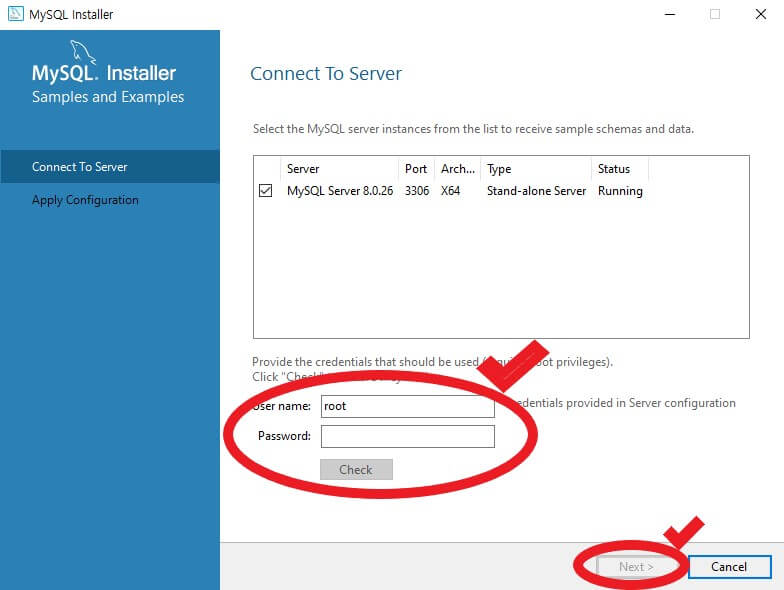Minimize the MySQL Installer window
784x590 pixels.
tap(670, 14)
